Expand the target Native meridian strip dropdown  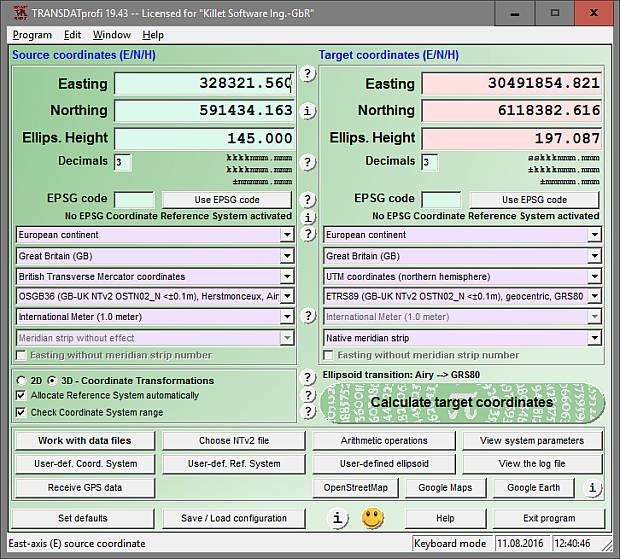(594, 339)
